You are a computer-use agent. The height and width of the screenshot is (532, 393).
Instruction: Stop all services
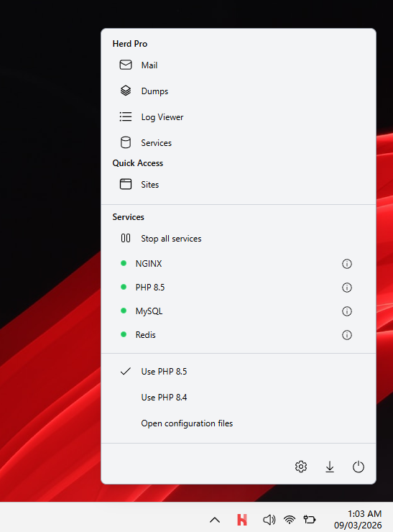(239, 239)
